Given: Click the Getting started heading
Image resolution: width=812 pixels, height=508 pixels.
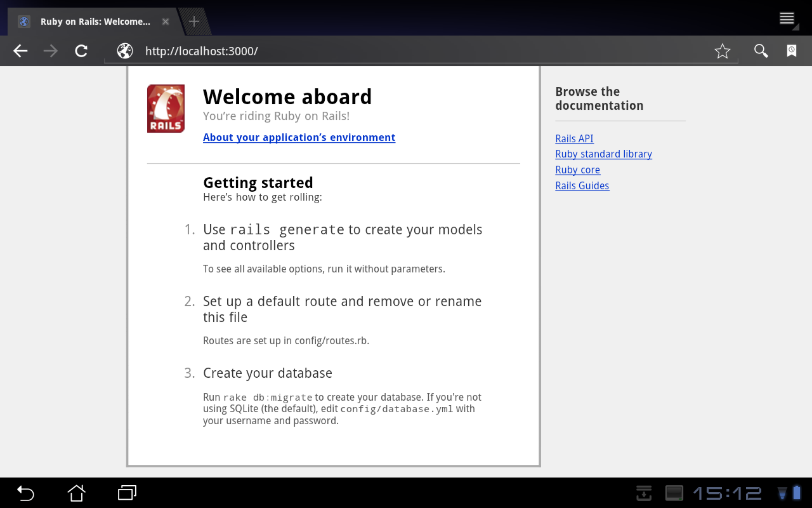Looking at the screenshot, I should click(258, 183).
